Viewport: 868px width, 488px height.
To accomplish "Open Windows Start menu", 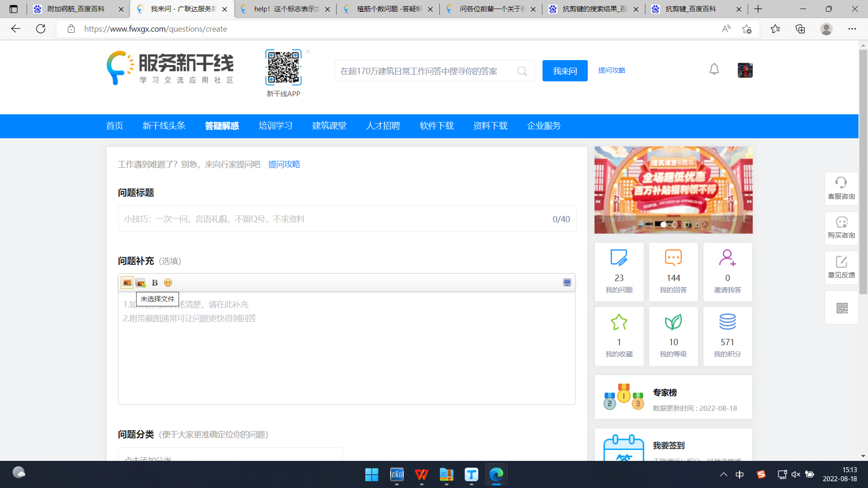I will point(372,474).
